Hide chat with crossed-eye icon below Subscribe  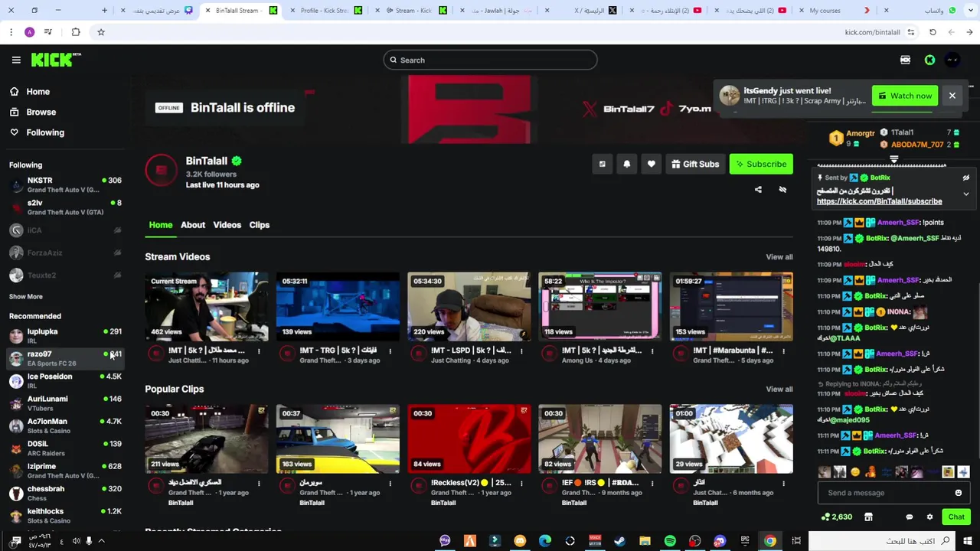(x=782, y=189)
